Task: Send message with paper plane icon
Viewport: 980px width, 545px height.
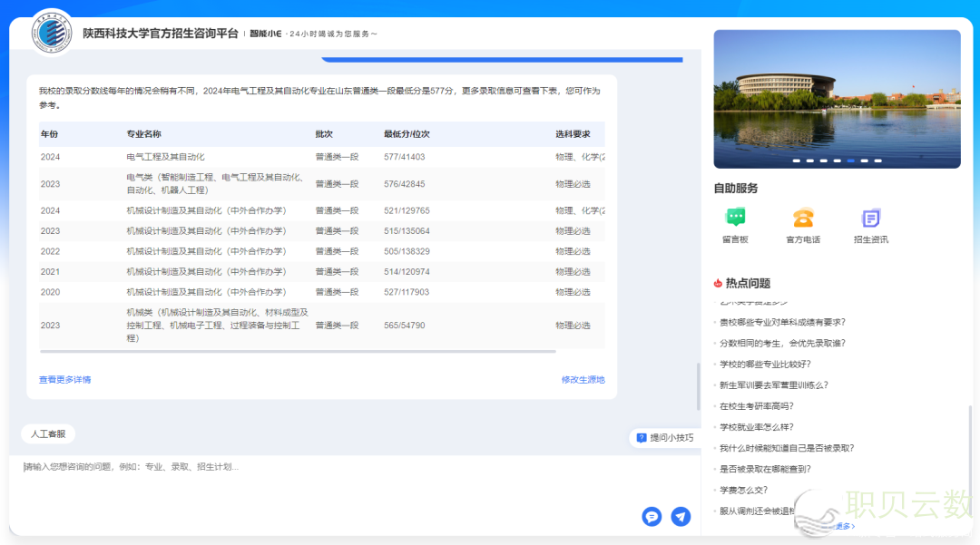Action: [x=681, y=516]
